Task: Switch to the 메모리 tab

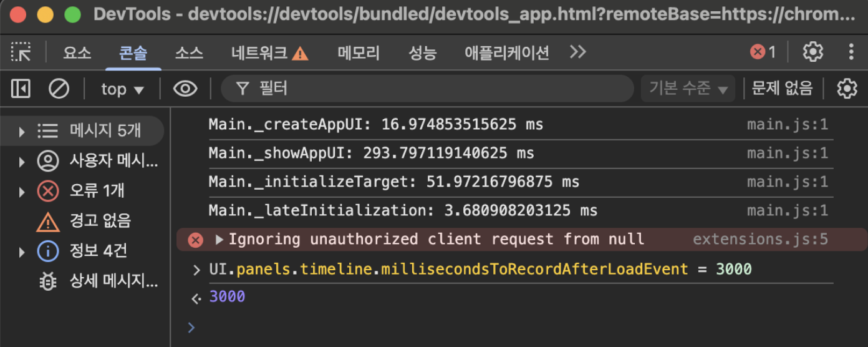Action: point(359,52)
